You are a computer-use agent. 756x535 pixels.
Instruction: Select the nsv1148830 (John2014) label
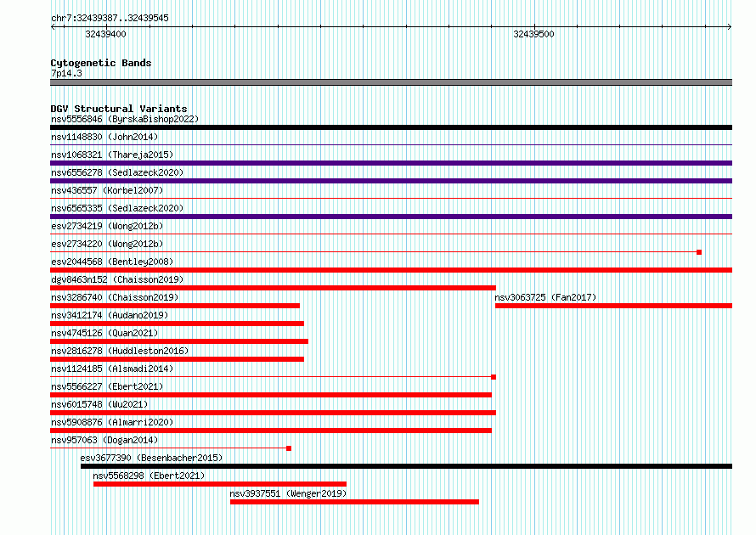coord(104,137)
